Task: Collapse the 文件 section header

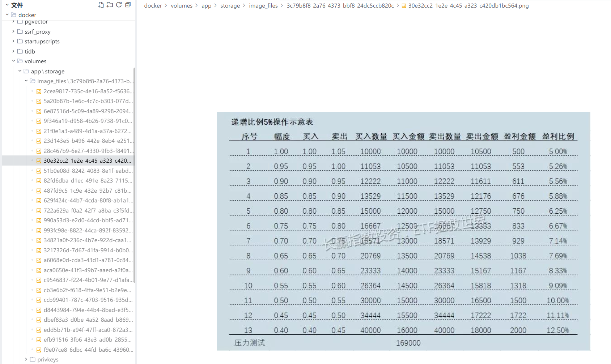Action: point(7,5)
